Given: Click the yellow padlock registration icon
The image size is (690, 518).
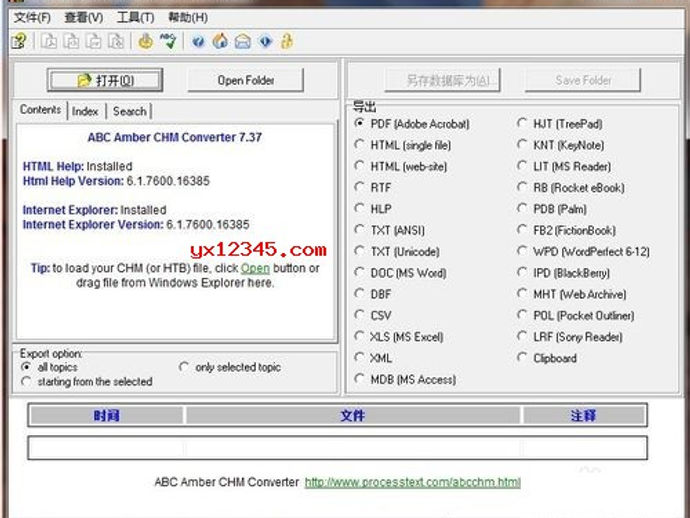Looking at the screenshot, I should click(x=287, y=41).
